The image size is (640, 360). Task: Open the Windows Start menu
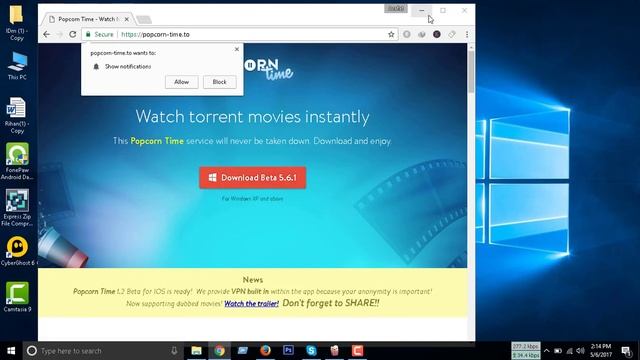(x=11, y=351)
